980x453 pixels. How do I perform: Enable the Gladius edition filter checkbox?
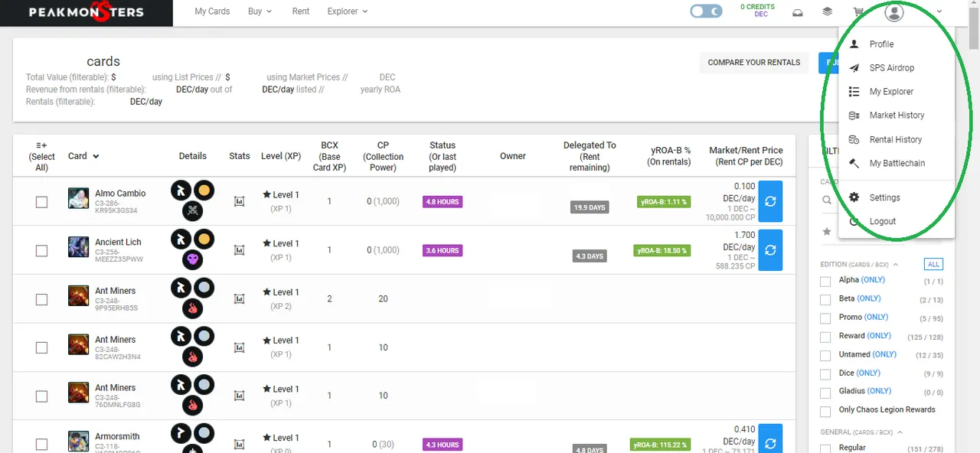(825, 393)
